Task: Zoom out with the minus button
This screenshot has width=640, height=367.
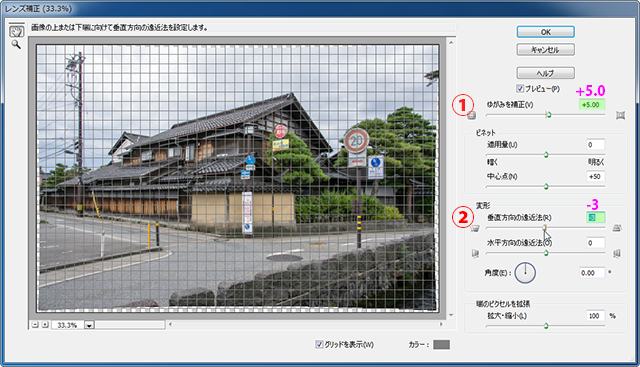Action: pyautogui.click(x=36, y=325)
